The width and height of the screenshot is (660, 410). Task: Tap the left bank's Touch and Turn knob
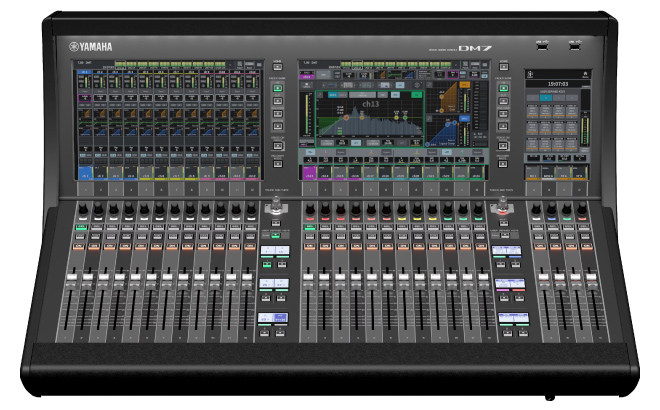(276, 206)
